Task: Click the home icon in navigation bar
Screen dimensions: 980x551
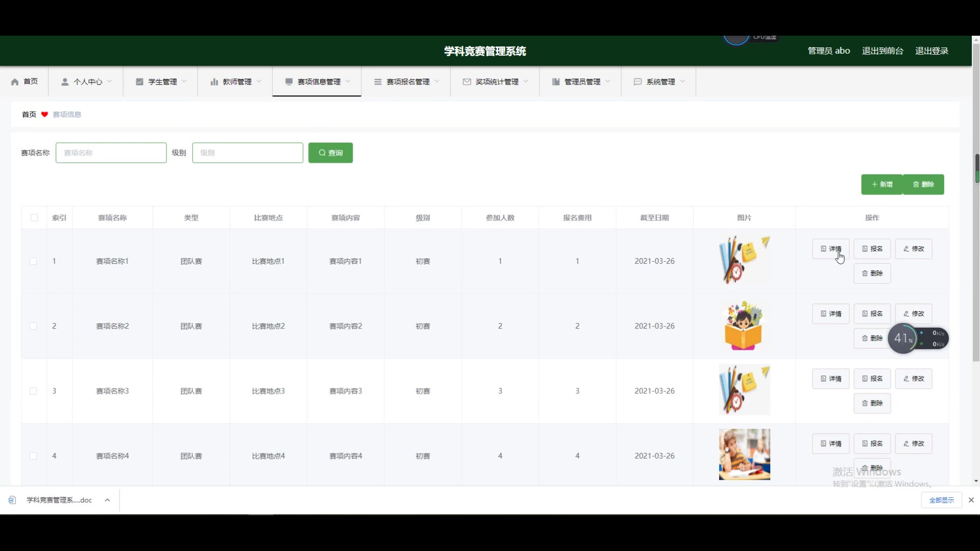Action: (15, 82)
